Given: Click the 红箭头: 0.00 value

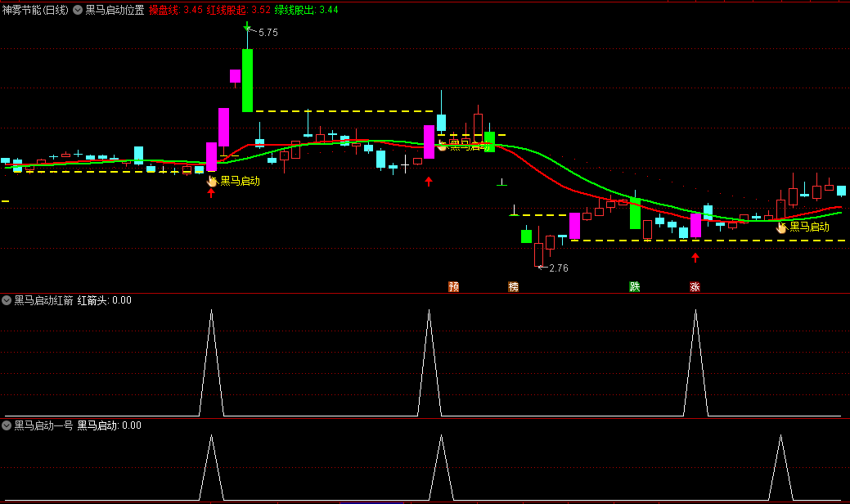Looking at the screenshot, I should 104,300.
